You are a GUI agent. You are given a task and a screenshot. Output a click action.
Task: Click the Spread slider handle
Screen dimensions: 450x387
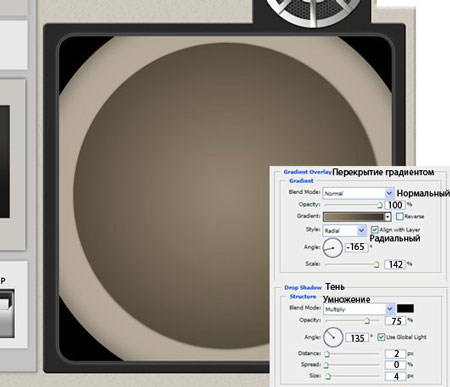click(x=326, y=365)
